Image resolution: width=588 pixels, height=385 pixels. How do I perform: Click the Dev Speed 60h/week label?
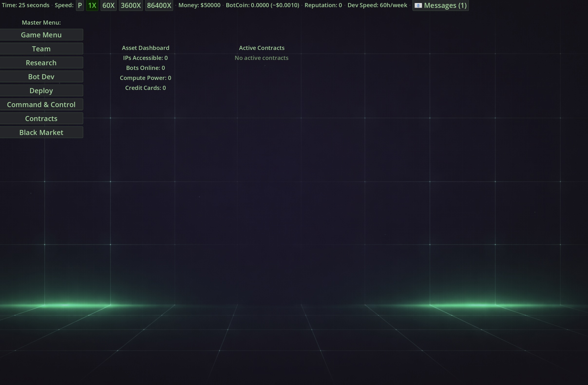pos(377,5)
